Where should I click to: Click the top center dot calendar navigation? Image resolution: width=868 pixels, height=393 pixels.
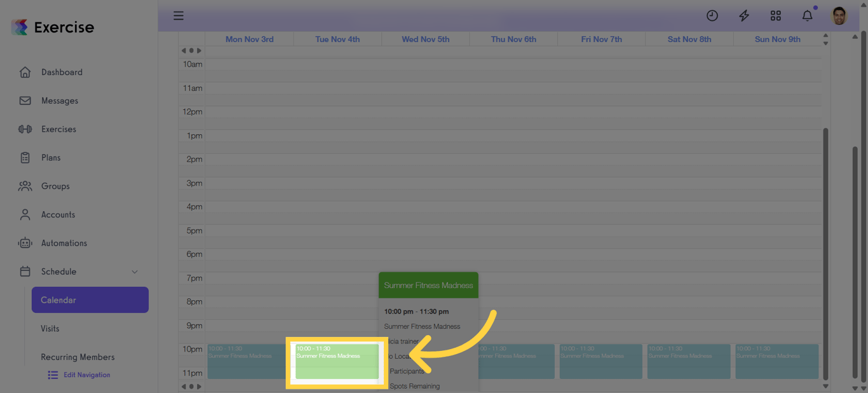191,50
